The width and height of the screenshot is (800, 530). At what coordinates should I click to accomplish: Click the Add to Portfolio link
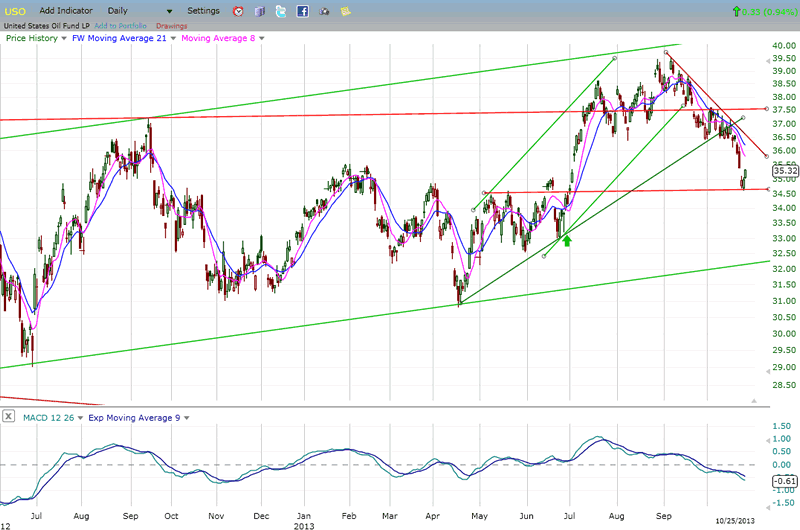coord(121,25)
